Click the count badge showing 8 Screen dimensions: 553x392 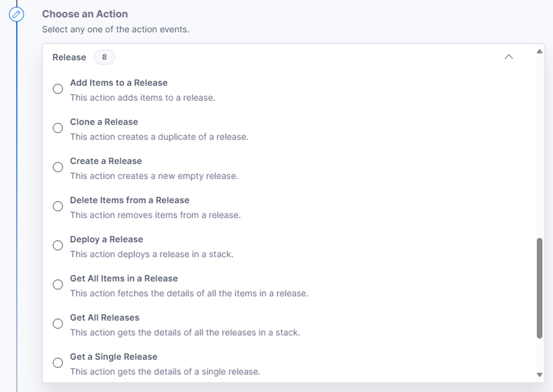104,57
